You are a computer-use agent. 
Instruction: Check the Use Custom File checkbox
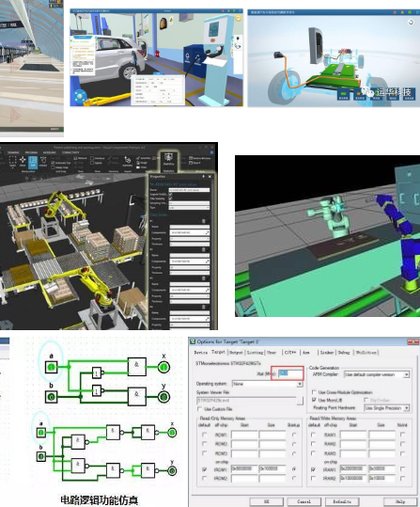[199, 408]
